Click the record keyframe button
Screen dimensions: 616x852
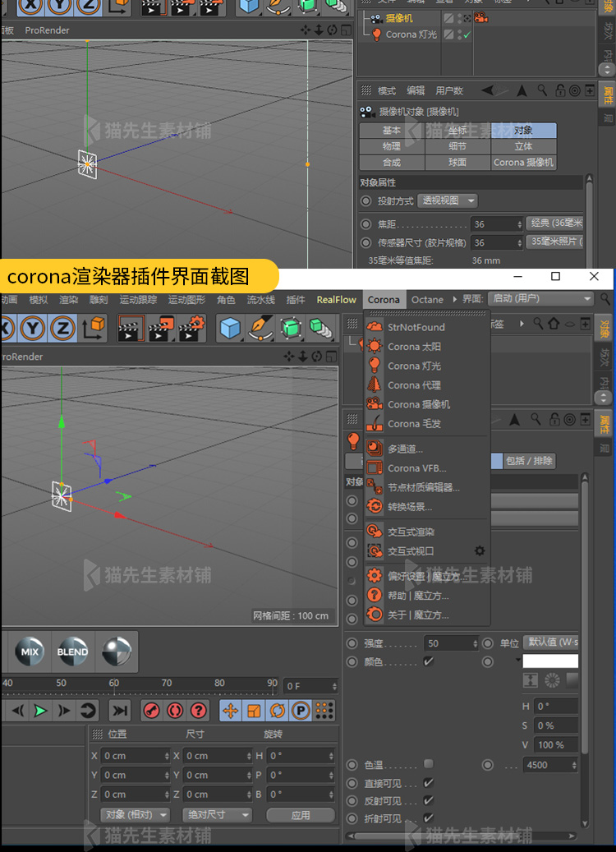point(152,710)
